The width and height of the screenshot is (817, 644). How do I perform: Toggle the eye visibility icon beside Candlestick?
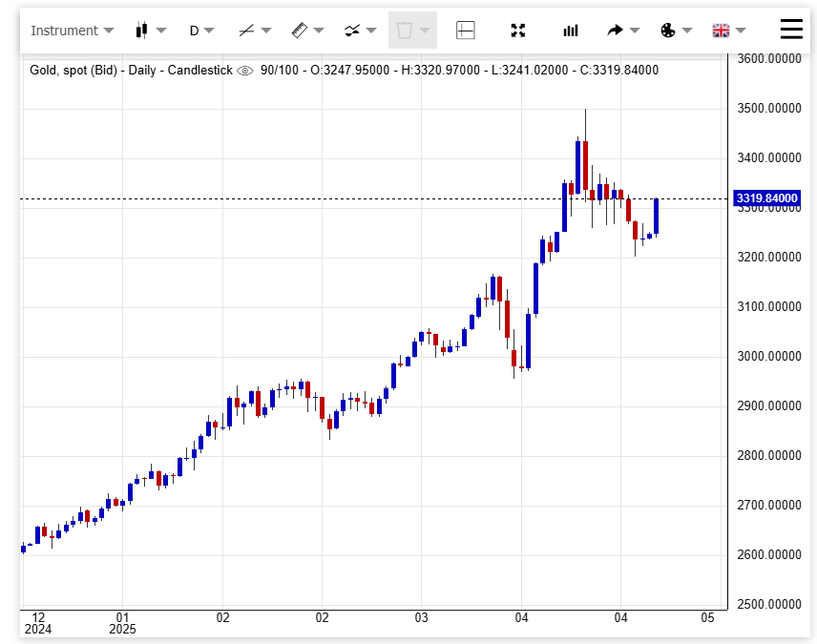click(245, 71)
